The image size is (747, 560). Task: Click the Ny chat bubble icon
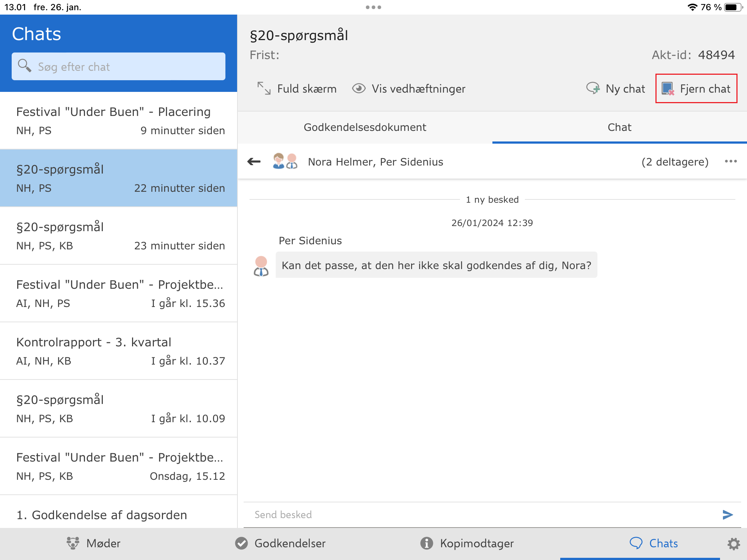click(x=593, y=89)
